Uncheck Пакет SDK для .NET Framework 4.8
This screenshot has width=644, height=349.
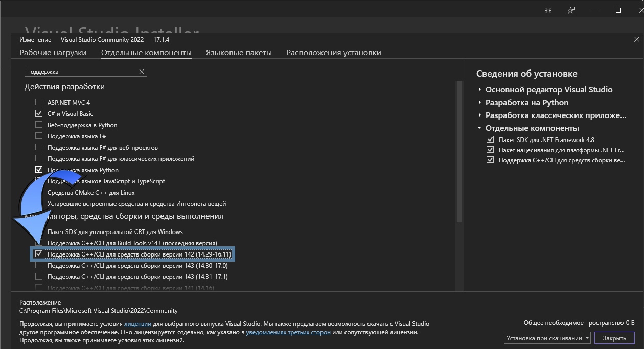click(x=490, y=140)
